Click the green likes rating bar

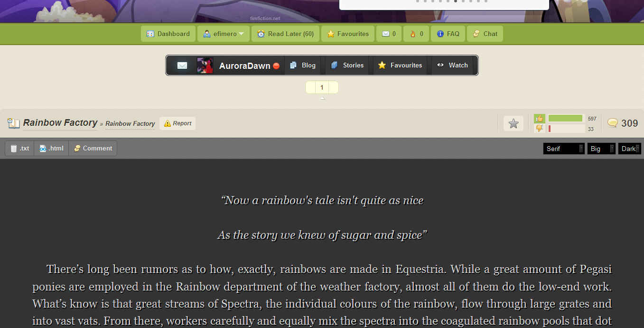565,118
